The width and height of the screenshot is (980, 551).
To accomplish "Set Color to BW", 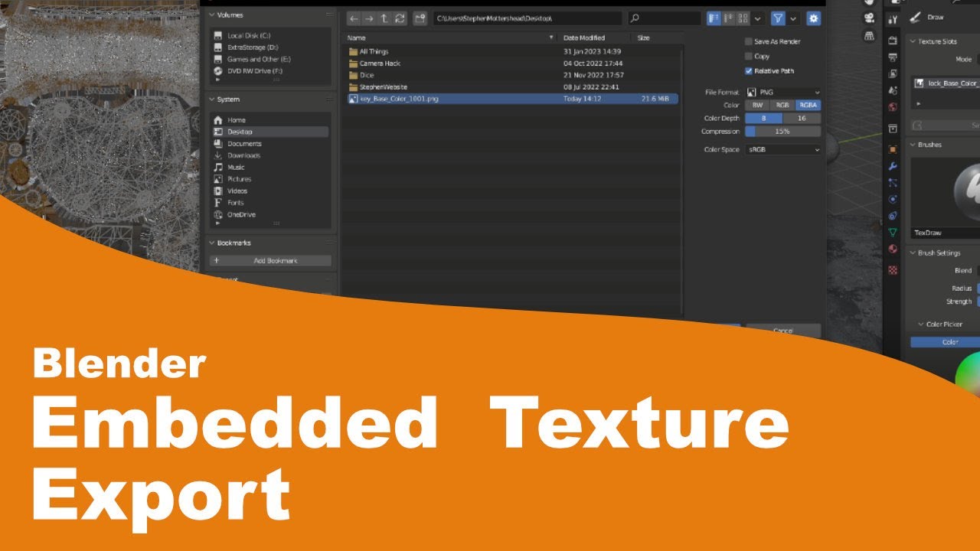I will click(x=757, y=105).
